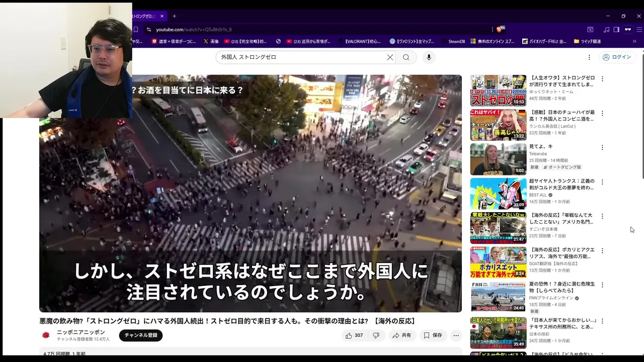Open options menu for 【感動】日本のチューハイ video
The image size is (644, 362).
(x=602, y=113)
